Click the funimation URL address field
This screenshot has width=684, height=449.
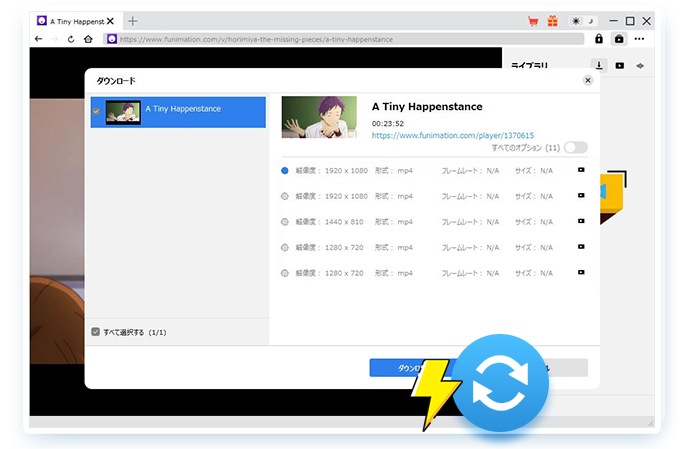pyautogui.click(x=344, y=39)
